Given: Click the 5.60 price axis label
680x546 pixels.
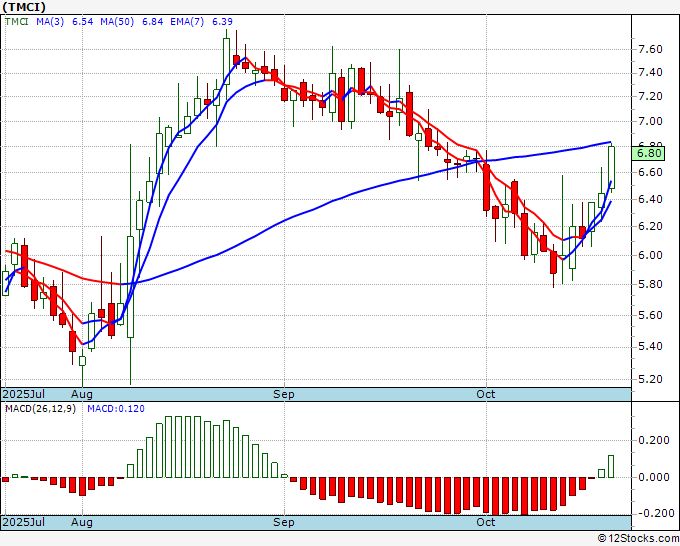Looking at the screenshot, I should click(x=651, y=315).
